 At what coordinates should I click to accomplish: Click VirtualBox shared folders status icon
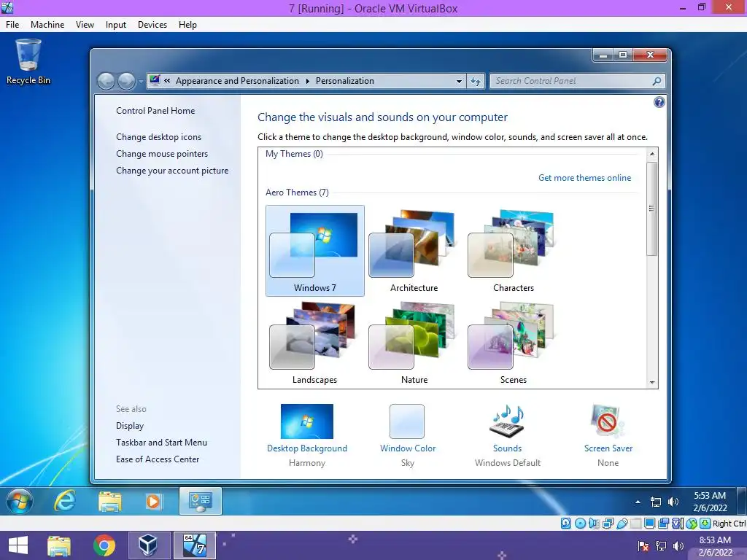(635, 524)
